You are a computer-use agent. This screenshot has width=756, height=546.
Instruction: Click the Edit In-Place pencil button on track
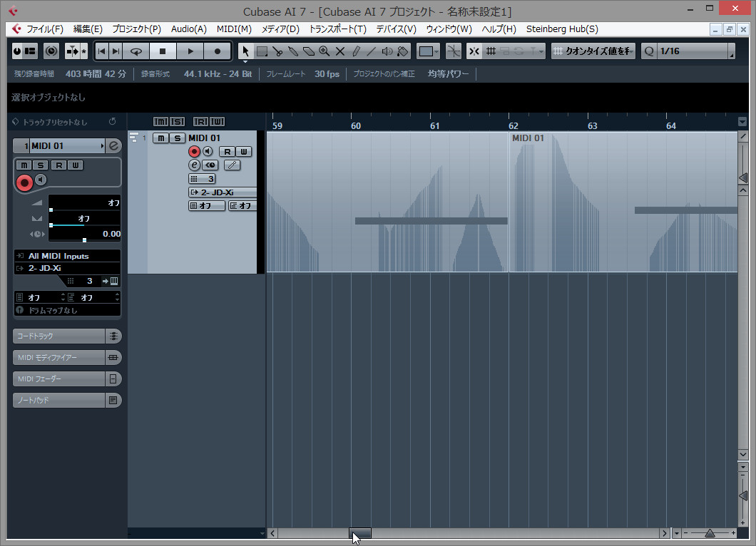pos(232,165)
